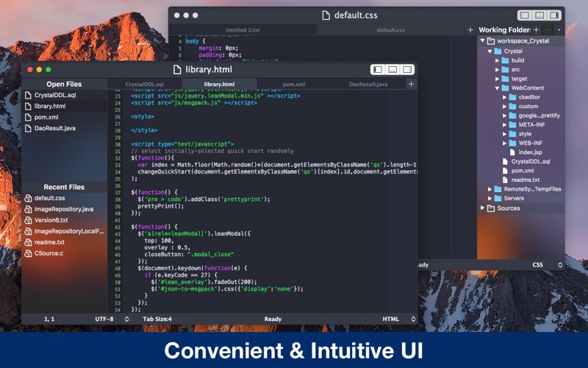Expand the META-INF folder
Screen dimensions: 588x368
point(504,124)
